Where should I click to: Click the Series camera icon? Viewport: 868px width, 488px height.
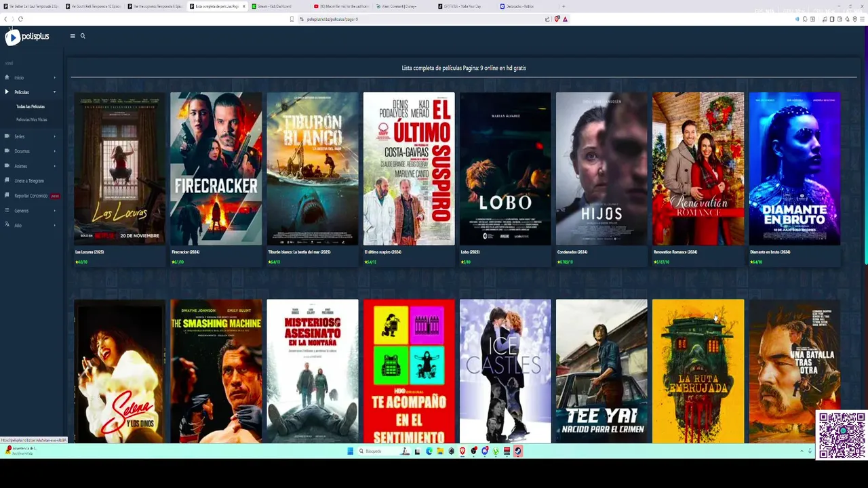[7, 136]
